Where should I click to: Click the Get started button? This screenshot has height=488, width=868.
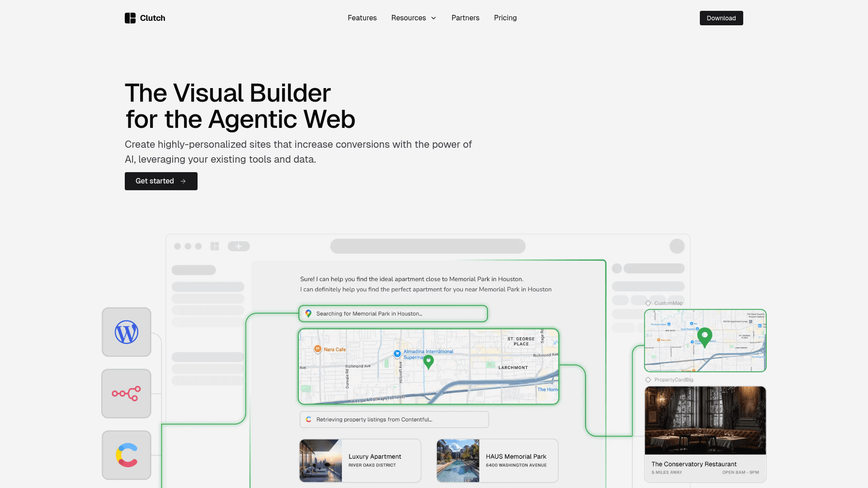(x=161, y=181)
